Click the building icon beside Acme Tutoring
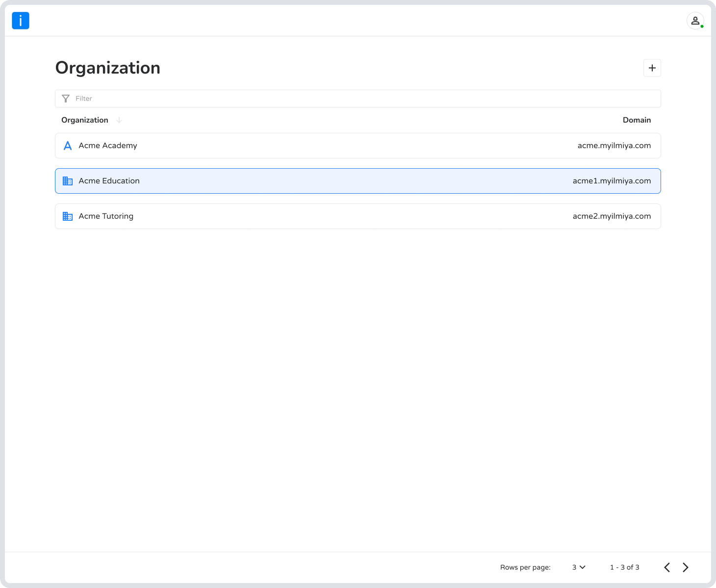The image size is (716, 588). [x=68, y=216]
